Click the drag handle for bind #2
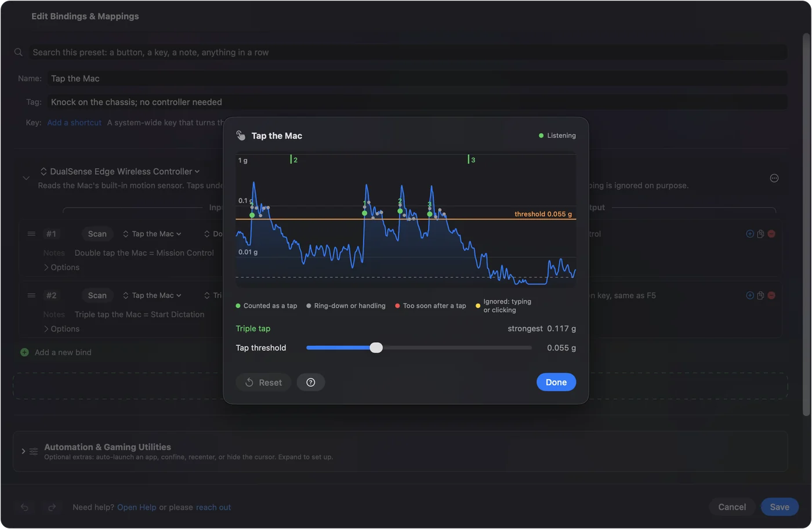This screenshot has width=812, height=529. pos(31,295)
